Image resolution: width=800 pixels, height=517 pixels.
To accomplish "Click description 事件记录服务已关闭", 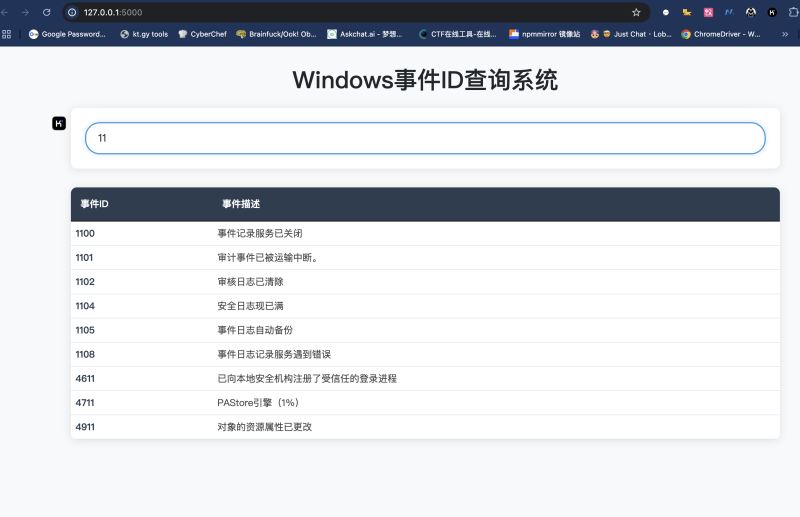I will point(260,233).
